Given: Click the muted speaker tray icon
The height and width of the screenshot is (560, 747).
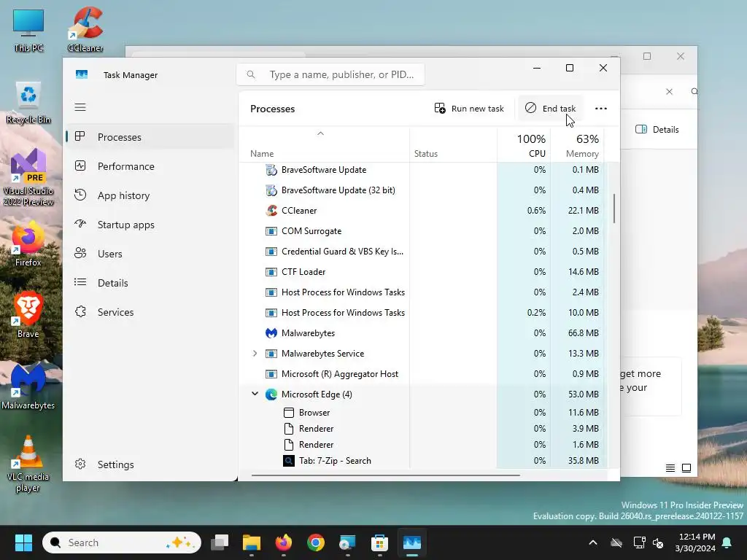Looking at the screenshot, I should click(658, 542).
